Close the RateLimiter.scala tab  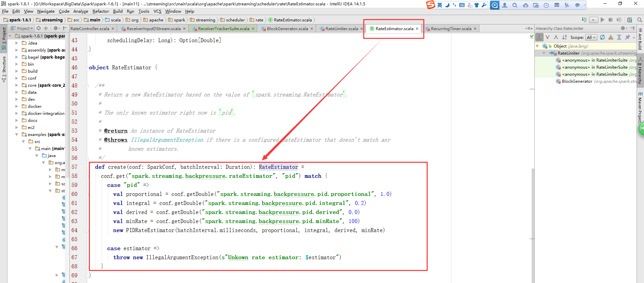tap(362, 28)
